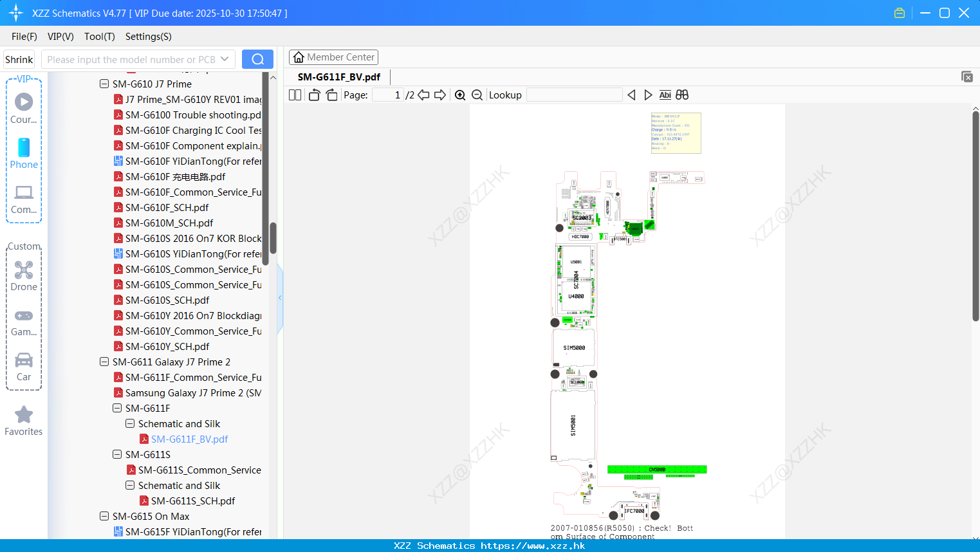
Task: Find previous lookup result triangle
Action: point(631,95)
